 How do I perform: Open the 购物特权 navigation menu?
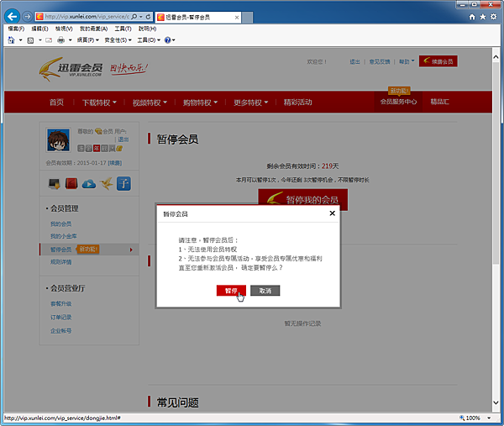click(200, 103)
